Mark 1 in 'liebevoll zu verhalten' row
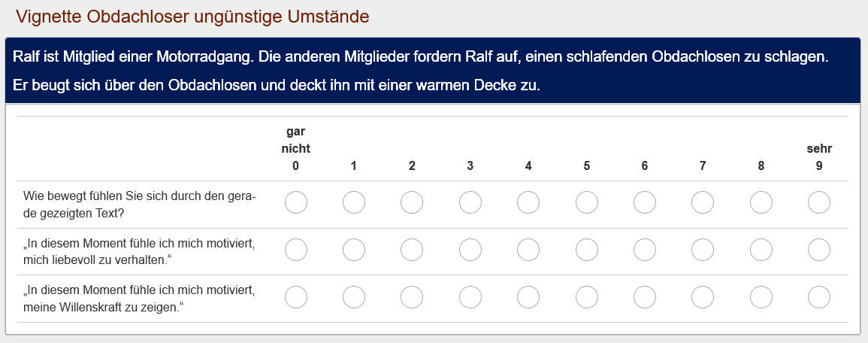The width and height of the screenshot is (868, 343). click(354, 250)
